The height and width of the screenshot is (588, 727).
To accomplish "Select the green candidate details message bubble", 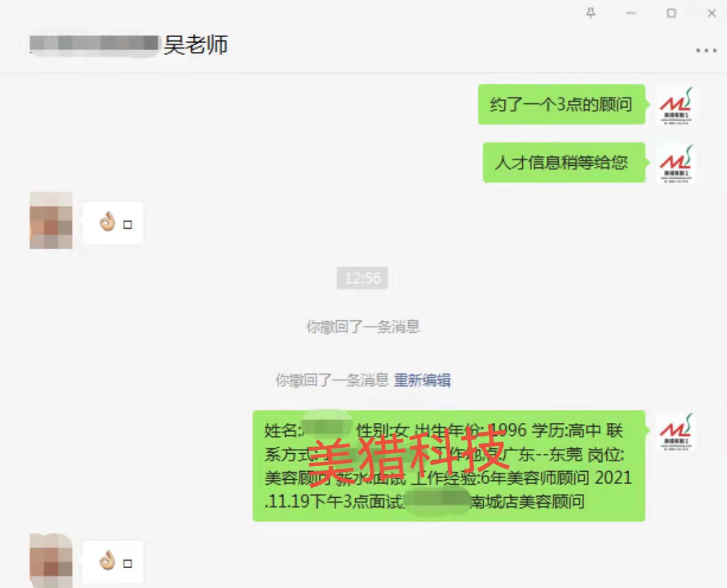I will coord(449,466).
